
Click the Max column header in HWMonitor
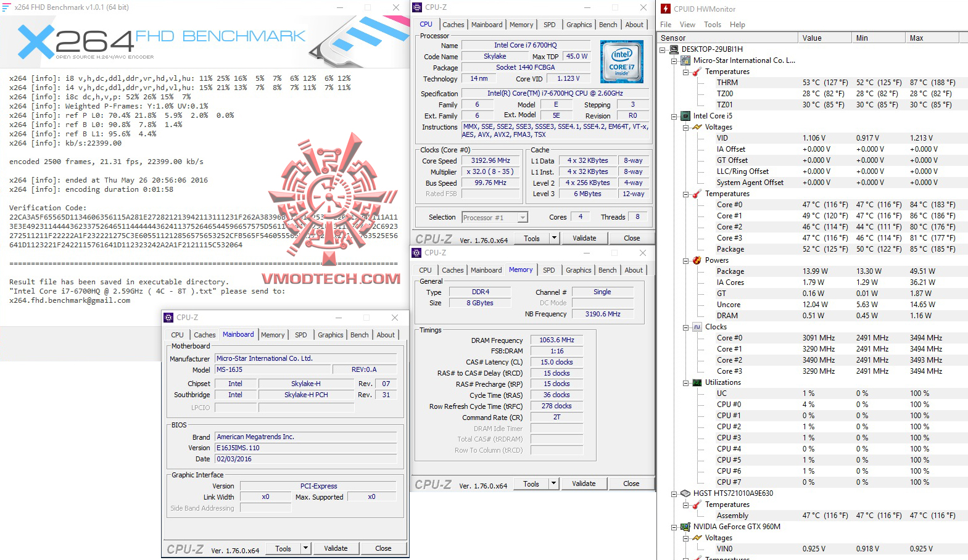[x=932, y=38]
